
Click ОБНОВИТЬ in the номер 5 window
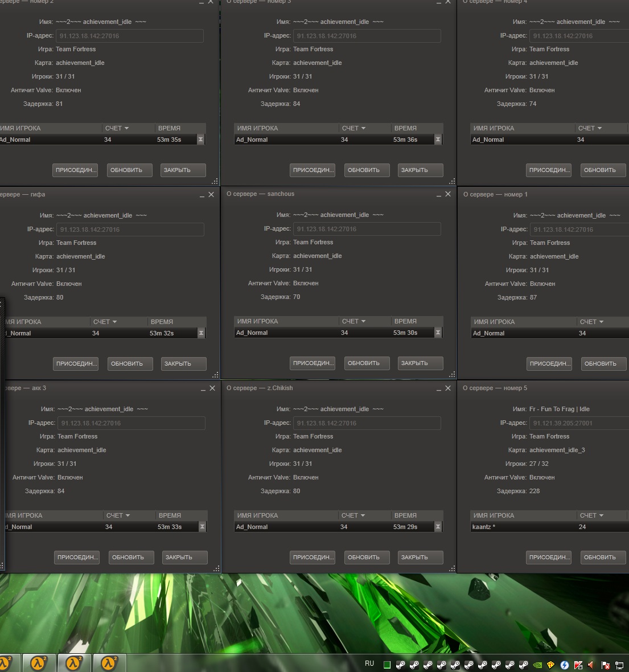[x=603, y=558]
